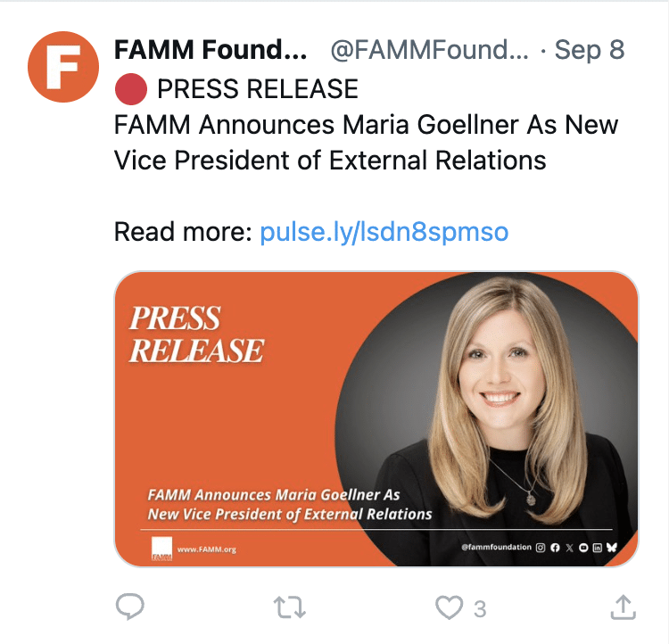Click the retweet arrows icon
This screenshot has width=669, height=644.
[x=289, y=608]
